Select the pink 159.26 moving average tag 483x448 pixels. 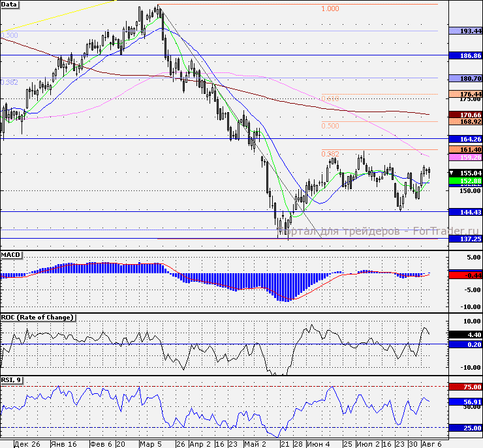(465, 157)
